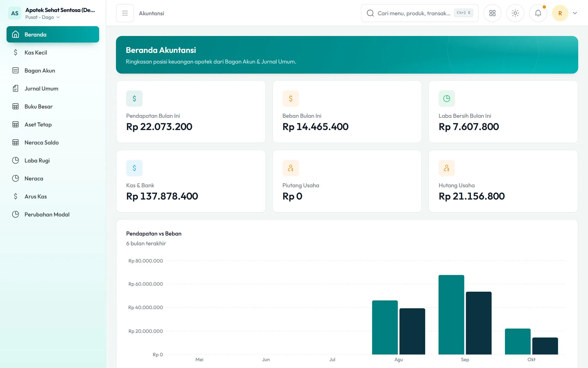Viewport: 588px width, 368px height.
Task: Click the Akuntansi breadcrumb label
Action: (151, 13)
